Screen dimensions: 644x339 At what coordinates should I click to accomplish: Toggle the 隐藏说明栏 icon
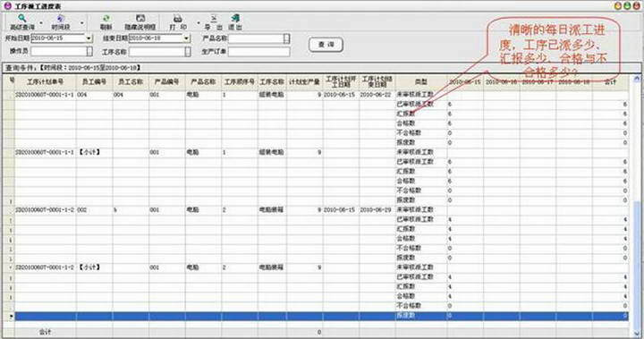pyautogui.click(x=140, y=21)
